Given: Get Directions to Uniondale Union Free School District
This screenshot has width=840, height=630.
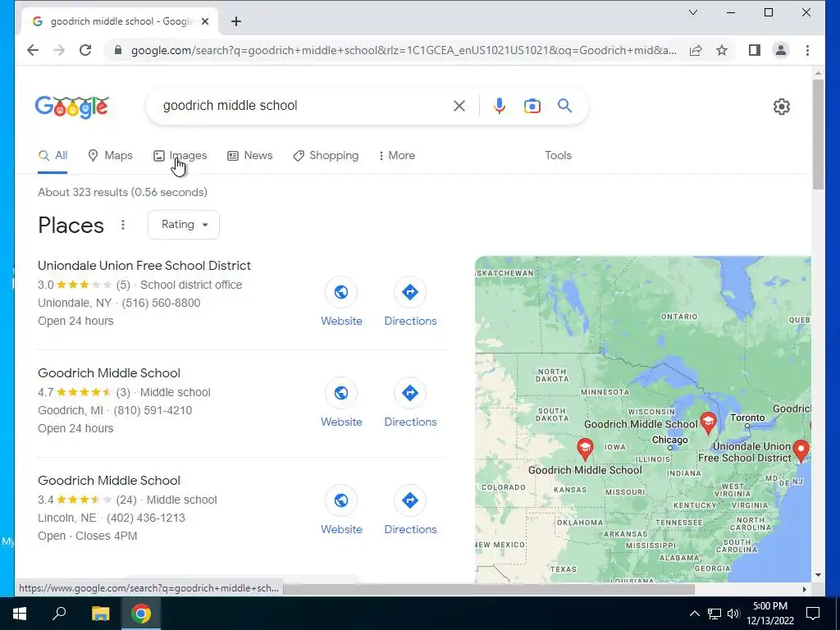Looking at the screenshot, I should point(410,302).
